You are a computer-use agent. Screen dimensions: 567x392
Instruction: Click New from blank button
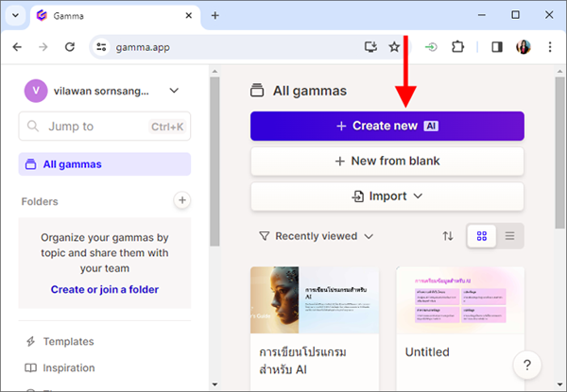387,161
